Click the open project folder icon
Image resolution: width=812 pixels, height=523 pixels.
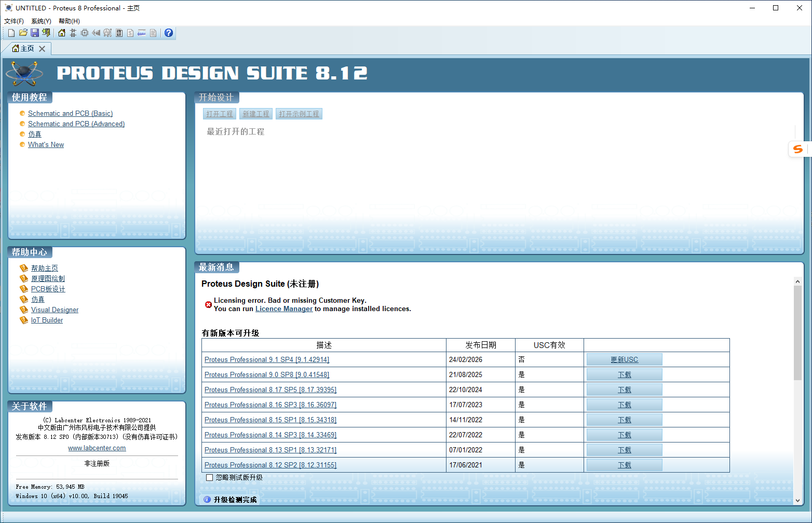coord(23,33)
